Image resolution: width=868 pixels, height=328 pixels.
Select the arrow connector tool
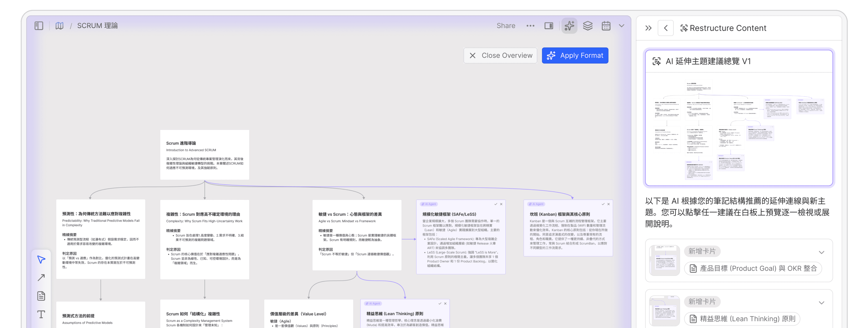pyautogui.click(x=41, y=278)
